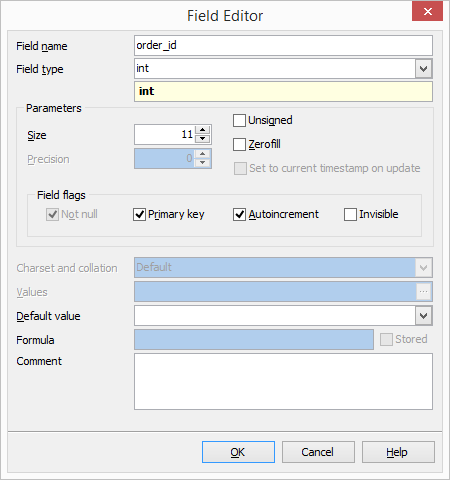The height and width of the screenshot is (480, 450).
Task: Enable the Invisible field flag
Action: tap(350, 214)
